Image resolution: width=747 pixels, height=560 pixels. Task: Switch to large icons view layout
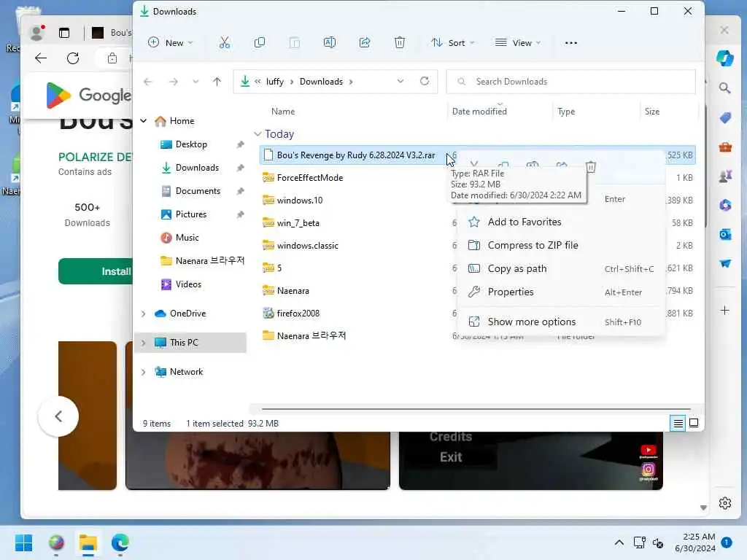point(694,423)
